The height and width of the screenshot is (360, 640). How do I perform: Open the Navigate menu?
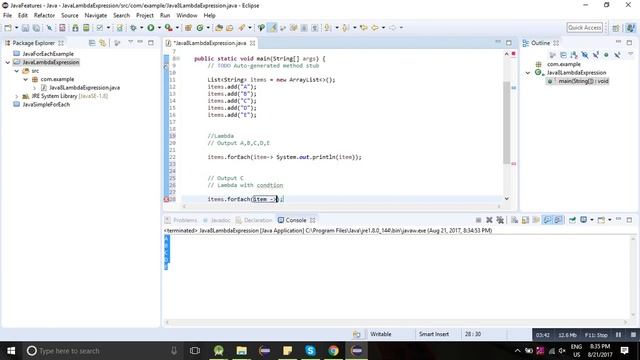[x=96, y=16]
